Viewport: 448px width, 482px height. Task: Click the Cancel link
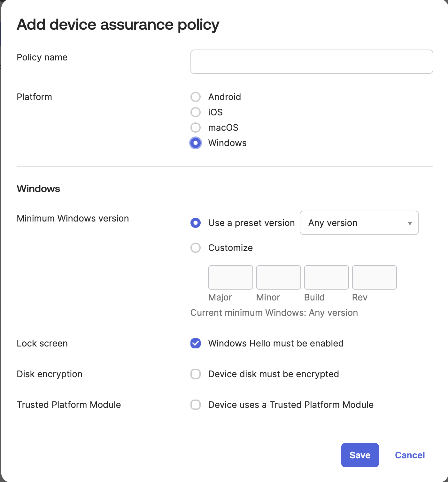[x=410, y=455]
